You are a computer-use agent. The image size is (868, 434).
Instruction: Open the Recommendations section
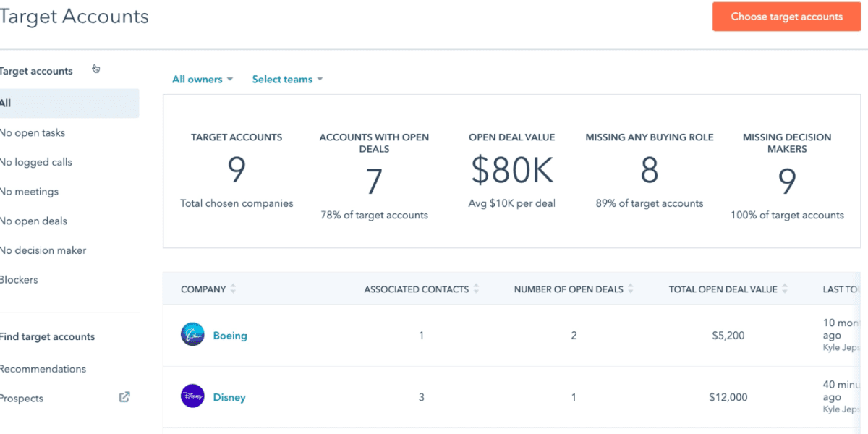(43, 368)
